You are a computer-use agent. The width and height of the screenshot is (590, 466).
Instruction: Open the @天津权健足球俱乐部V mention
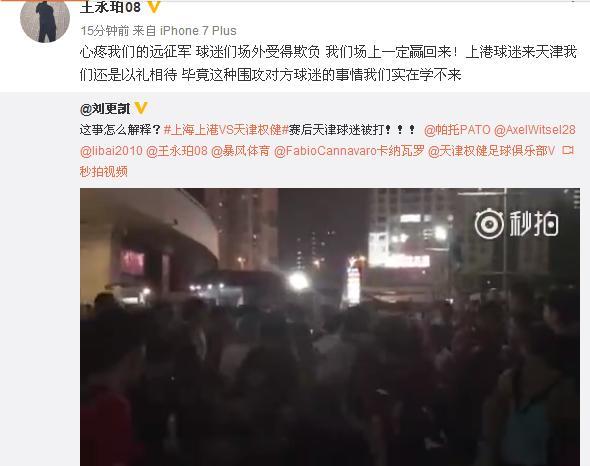(492, 151)
